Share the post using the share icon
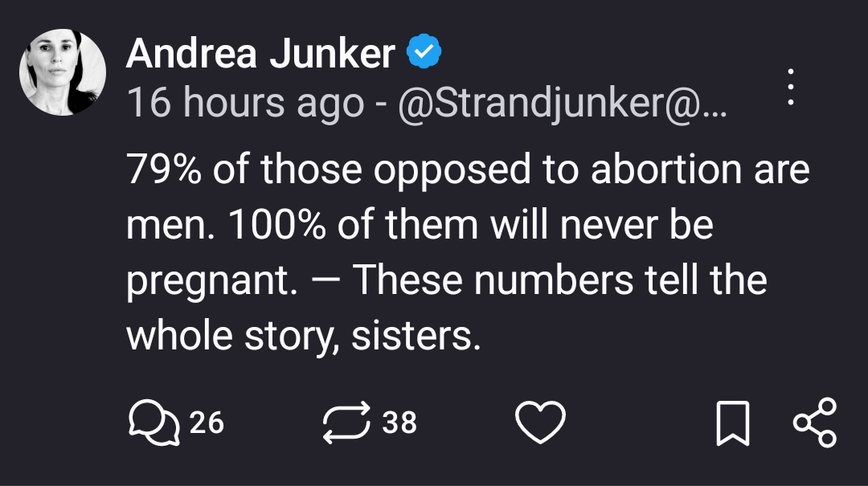 tap(814, 423)
